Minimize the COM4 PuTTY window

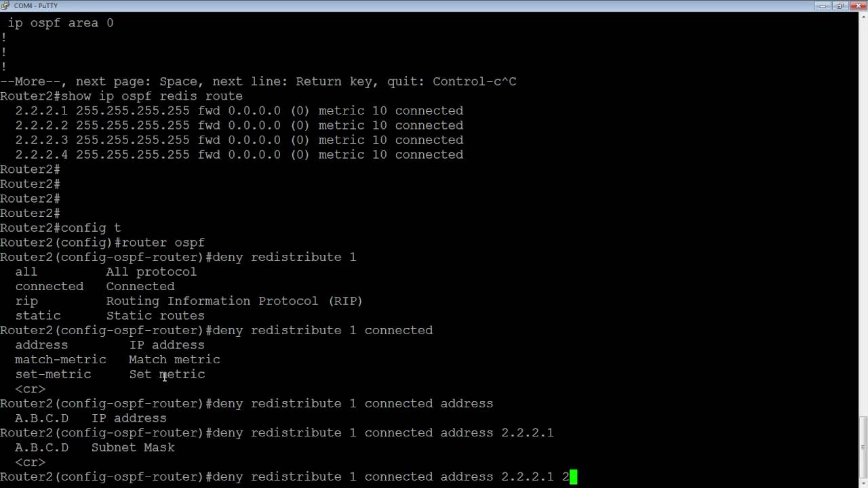click(x=823, y=5)
